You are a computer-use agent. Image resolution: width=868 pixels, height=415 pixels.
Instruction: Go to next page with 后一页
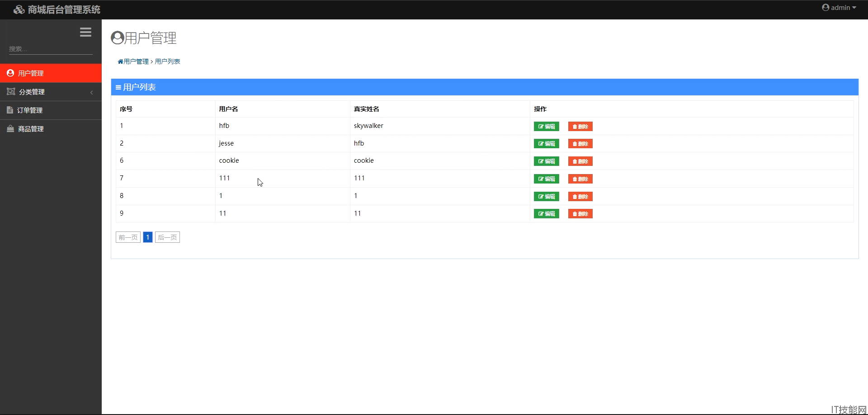[x=167, y=237]
